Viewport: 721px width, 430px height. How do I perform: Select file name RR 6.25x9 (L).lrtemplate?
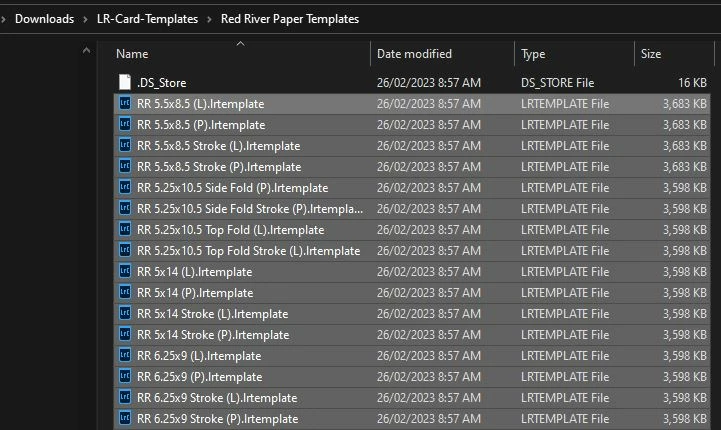pyautogui.click(x=199, y=356)
